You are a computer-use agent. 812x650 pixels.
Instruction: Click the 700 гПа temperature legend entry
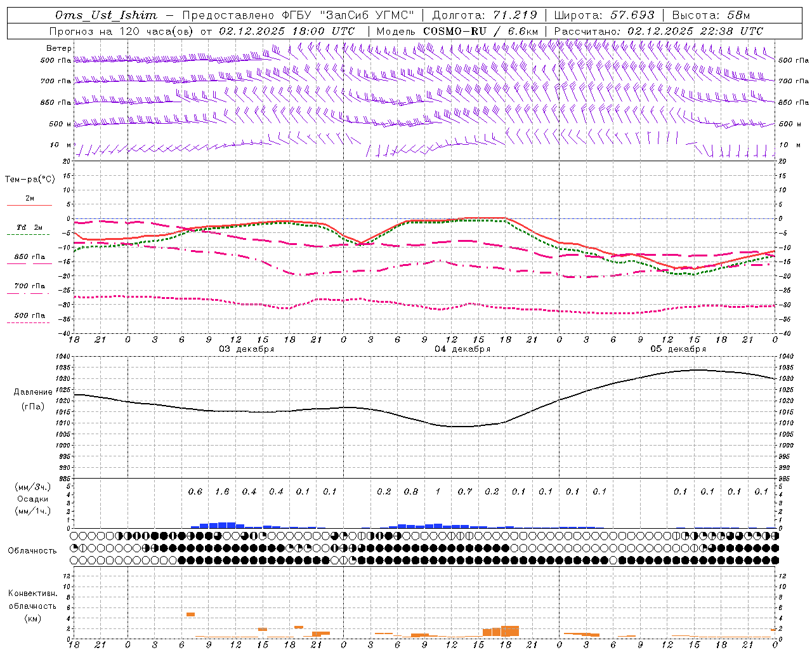click(30, 286)
